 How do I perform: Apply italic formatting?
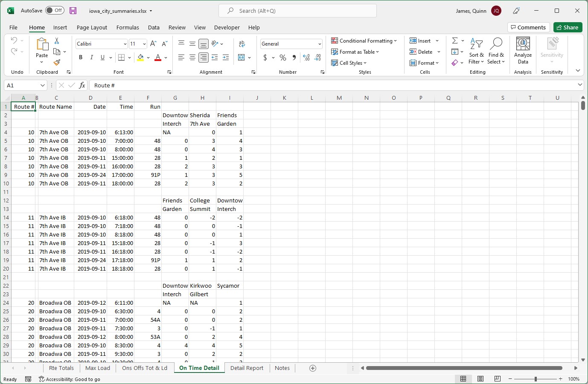(x=90, y=57)
